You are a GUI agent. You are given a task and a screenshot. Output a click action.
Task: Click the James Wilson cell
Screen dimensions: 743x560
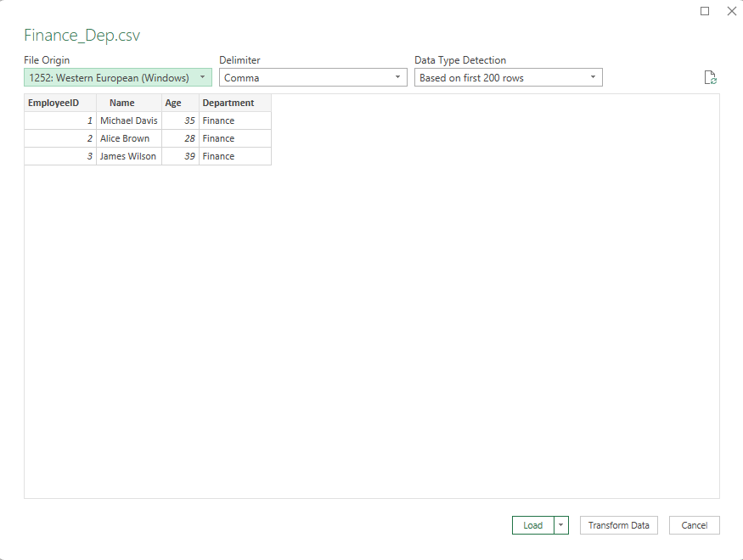click(x=129, y=156)
